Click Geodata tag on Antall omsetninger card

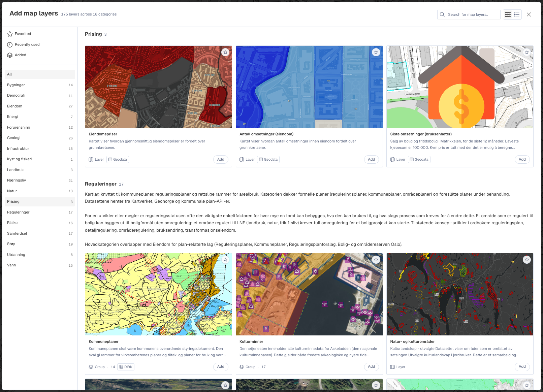(x=268, y=159)
